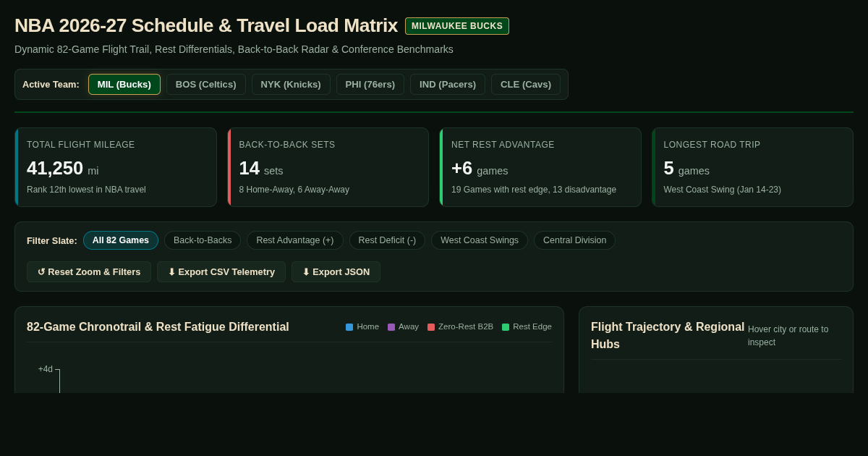The width and height of the screenshot is (868, 456).
Task: Click Flight Trajectory & Regional Hubs heading
Action: pyautogui.click(x=668, y=336)
